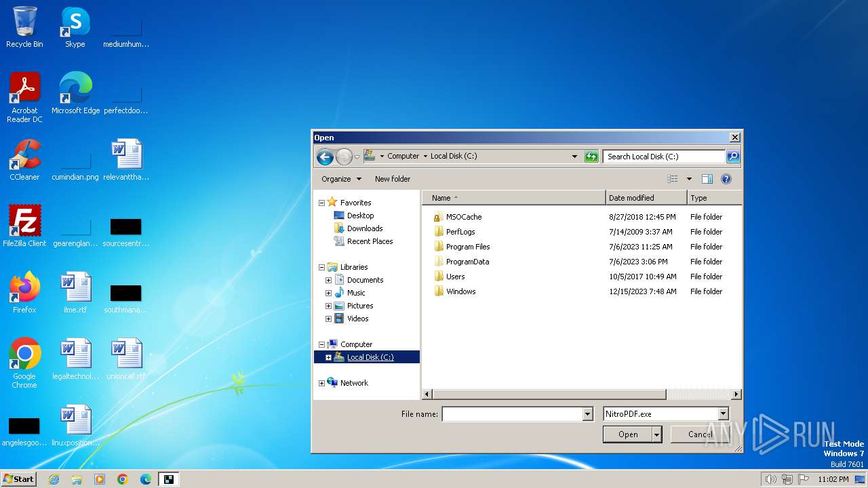Select the unioncall.rtf desktop file

click(126, 359)
